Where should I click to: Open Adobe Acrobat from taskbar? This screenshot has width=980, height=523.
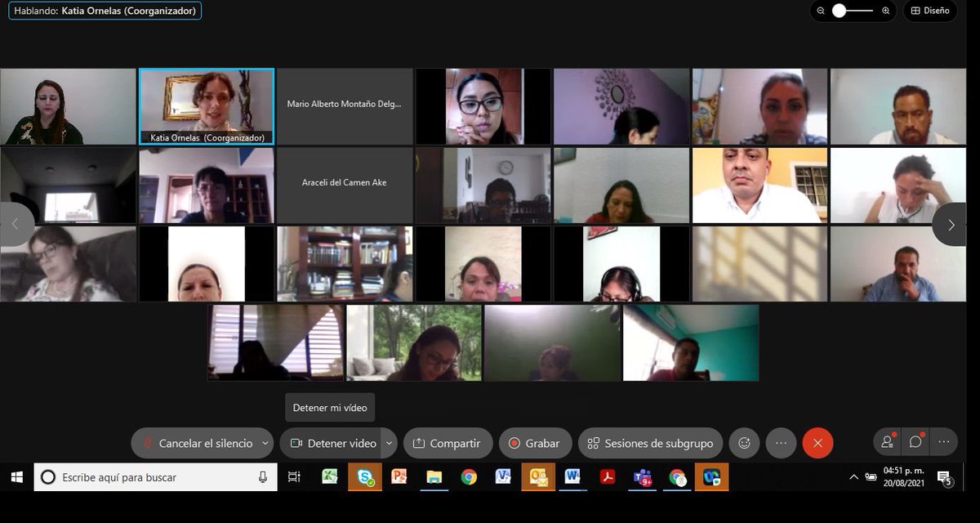pyautogui.click(x=608, y=477)
